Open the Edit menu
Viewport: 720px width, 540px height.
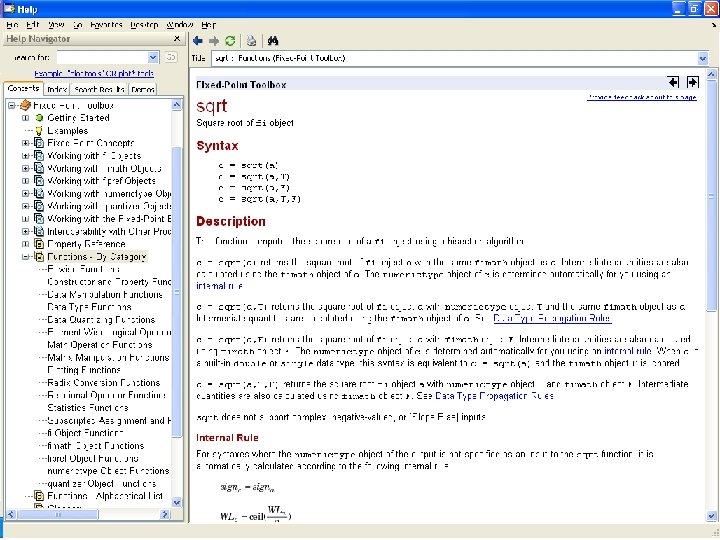33,25
